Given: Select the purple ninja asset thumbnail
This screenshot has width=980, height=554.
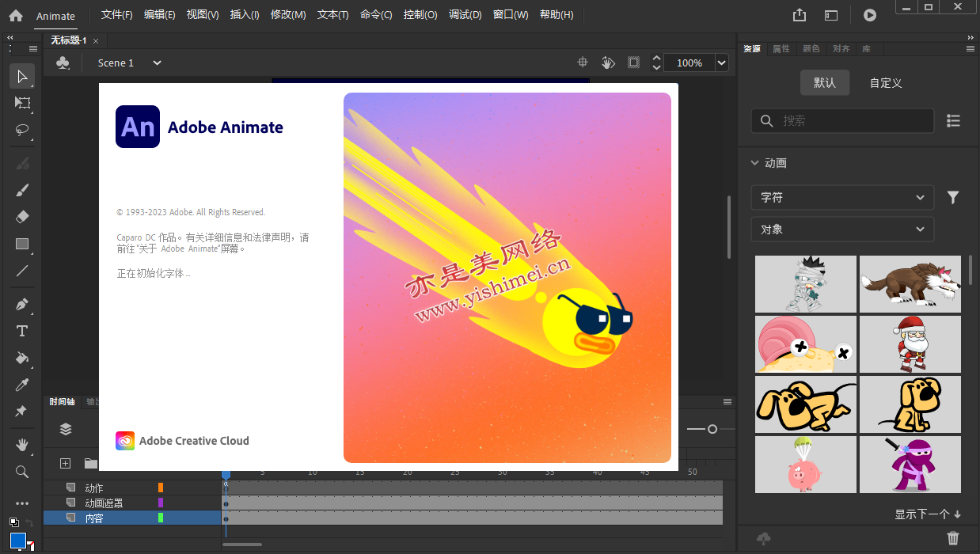Looking at the screenshot, I should point(910,465).
